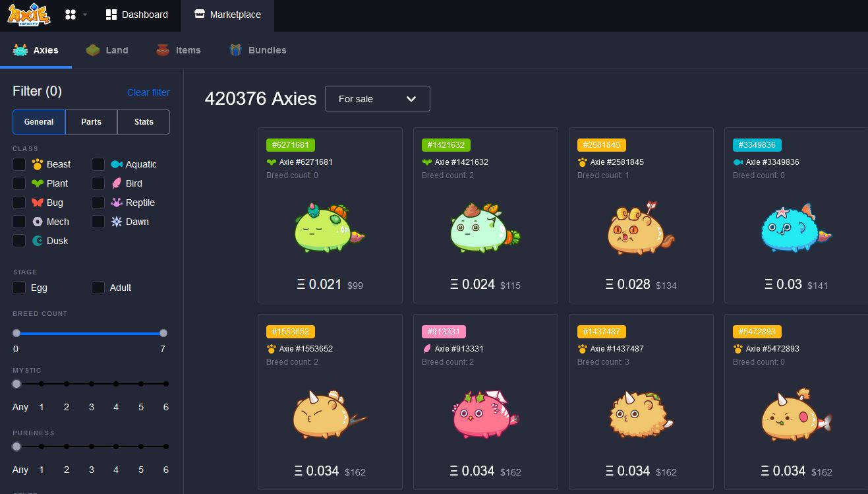Click the Mystic slider's Any handle
This screenshot has height=494, width=868.
coord(16,384)
